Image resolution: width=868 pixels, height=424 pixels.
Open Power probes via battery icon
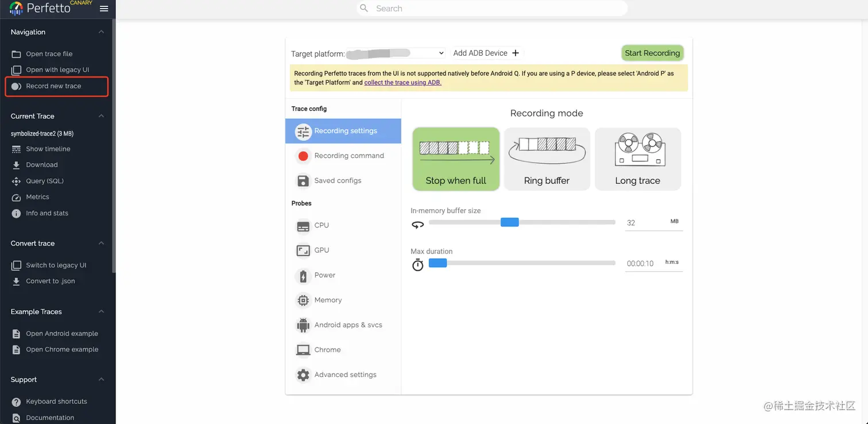click(303, 276)
